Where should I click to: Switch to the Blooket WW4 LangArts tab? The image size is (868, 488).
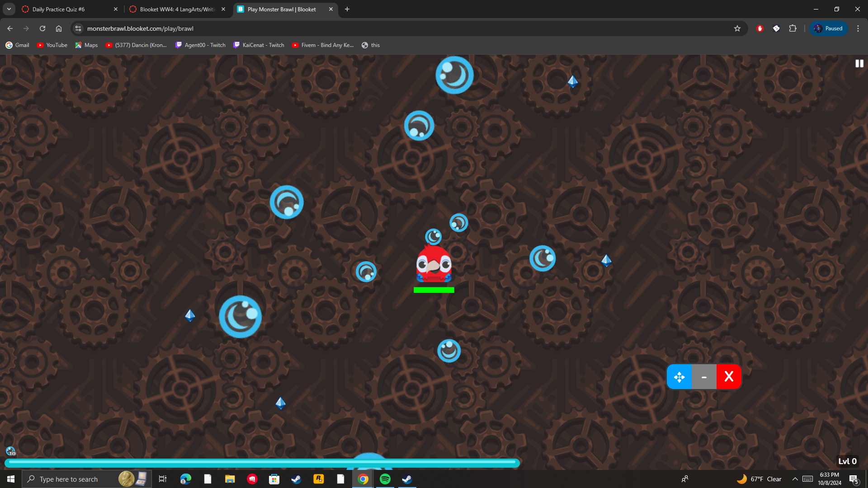177,9
